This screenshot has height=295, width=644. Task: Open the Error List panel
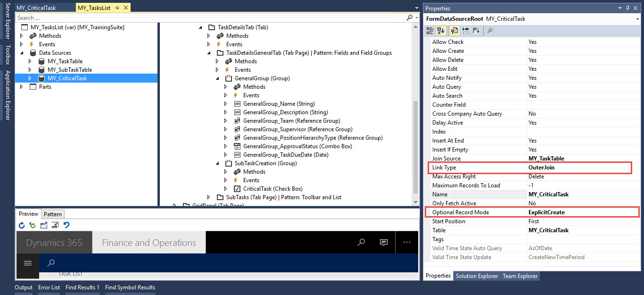[x=49, y=287]
